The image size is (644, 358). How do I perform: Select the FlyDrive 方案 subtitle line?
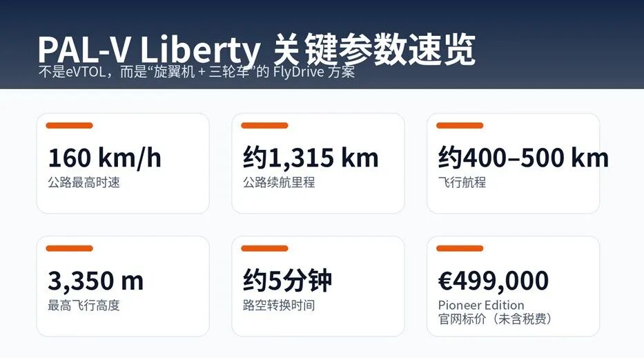(x=197, y=72)
